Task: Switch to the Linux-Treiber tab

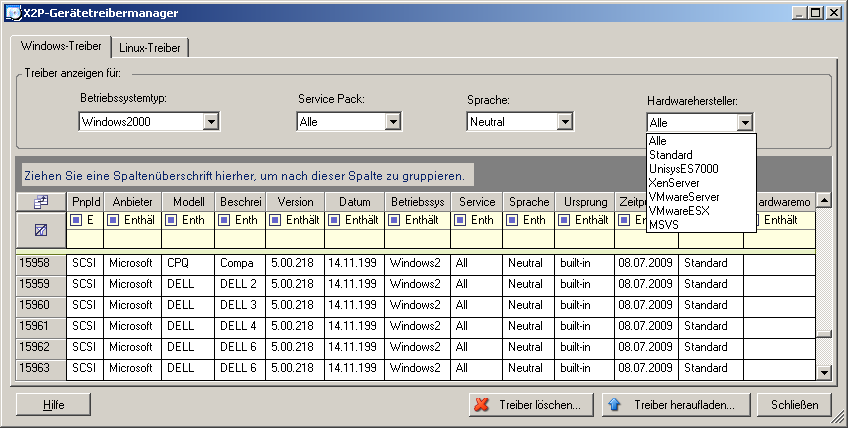Action: tap(150, 48)
